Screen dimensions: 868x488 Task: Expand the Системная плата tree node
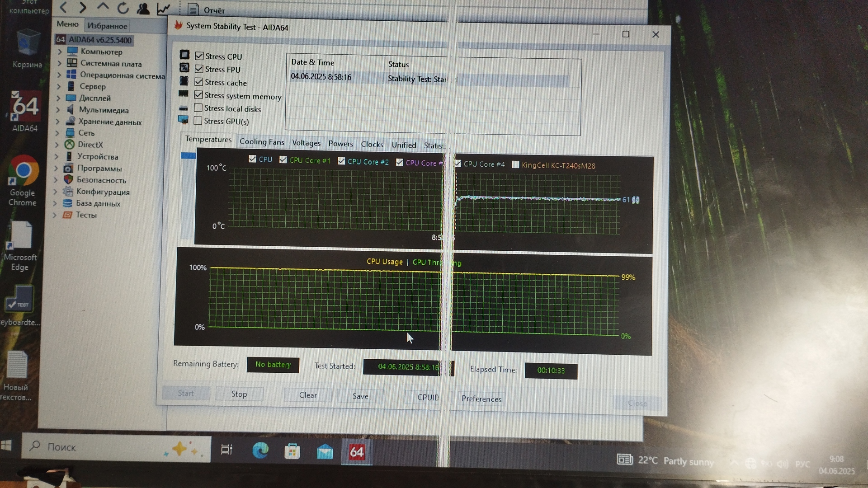click(59, 63)
